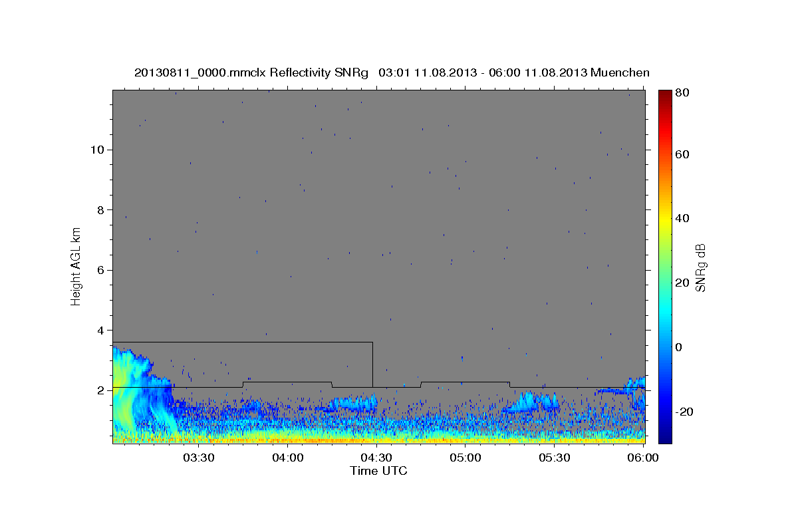Click the colorbar value label 0

click(x=680, y=347)
